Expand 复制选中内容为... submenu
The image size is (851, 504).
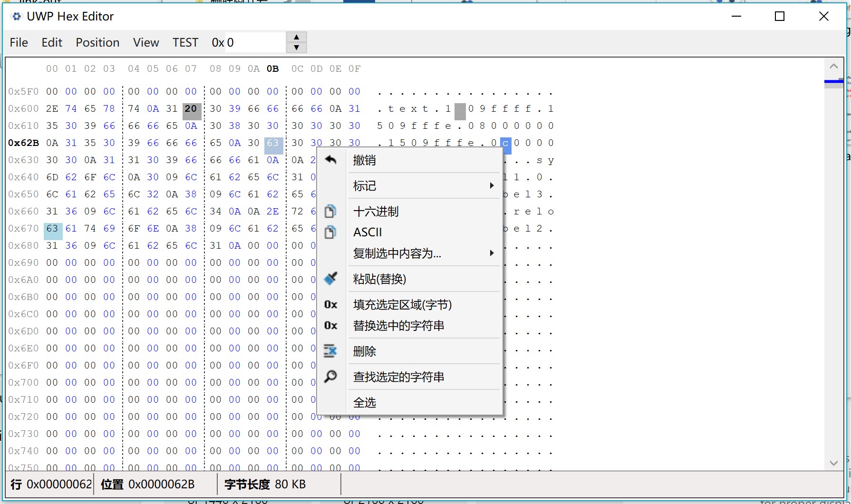click(x=410, y=253)
